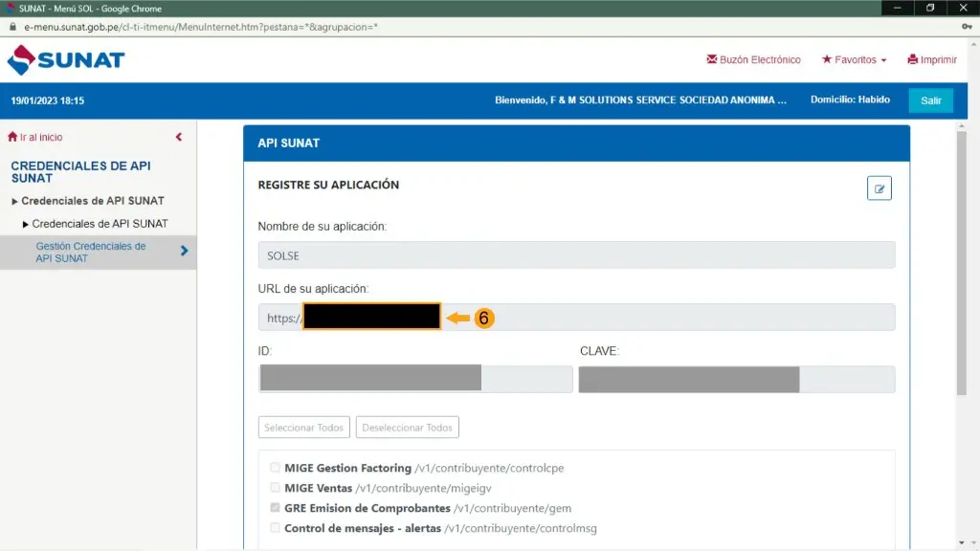980x551 pixels.
Task: Expand nested Credenciales de API SUNAT item
Action: click(95, 224)
